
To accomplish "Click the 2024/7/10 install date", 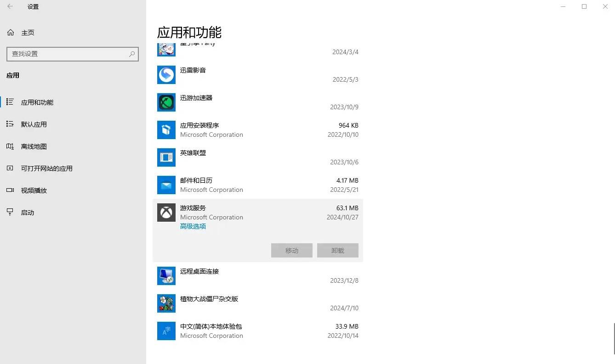I will point(344,308).
